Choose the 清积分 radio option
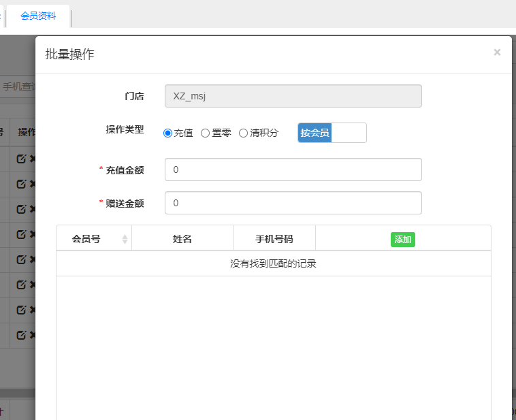 [243, 133]
